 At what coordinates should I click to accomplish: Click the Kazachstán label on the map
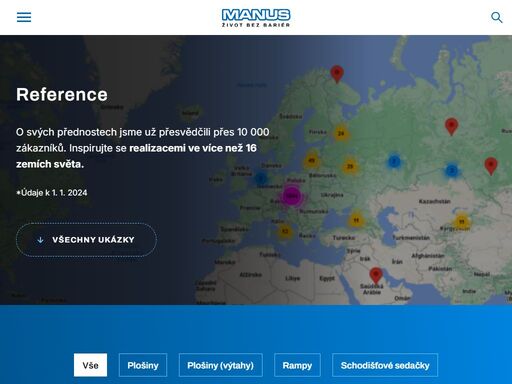tap(434, 201)
